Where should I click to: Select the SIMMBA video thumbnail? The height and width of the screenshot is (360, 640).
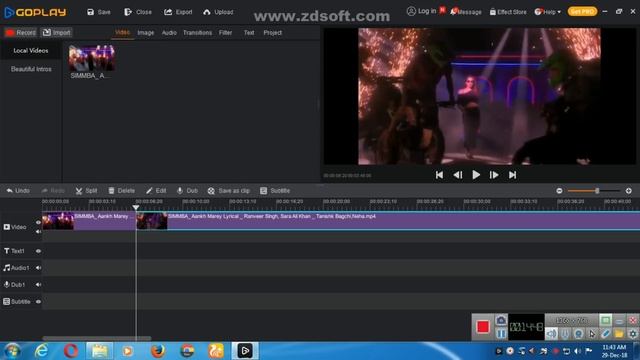tap(91, 58)
